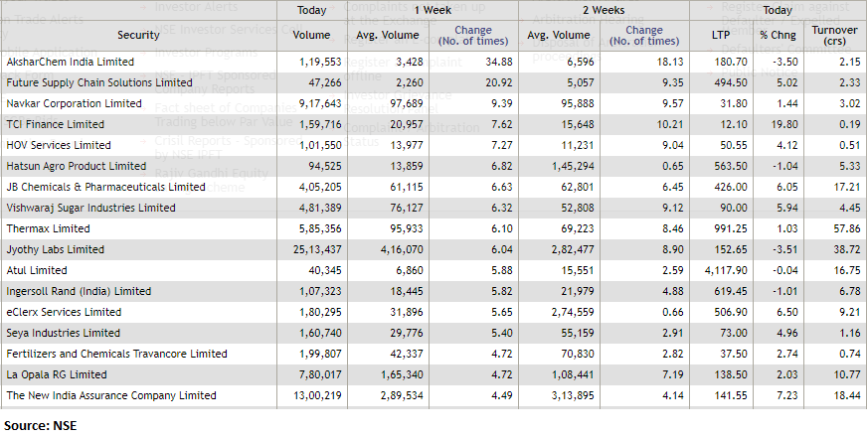
Task: Select La Opala RG Limited
Action: pos(57,374)
